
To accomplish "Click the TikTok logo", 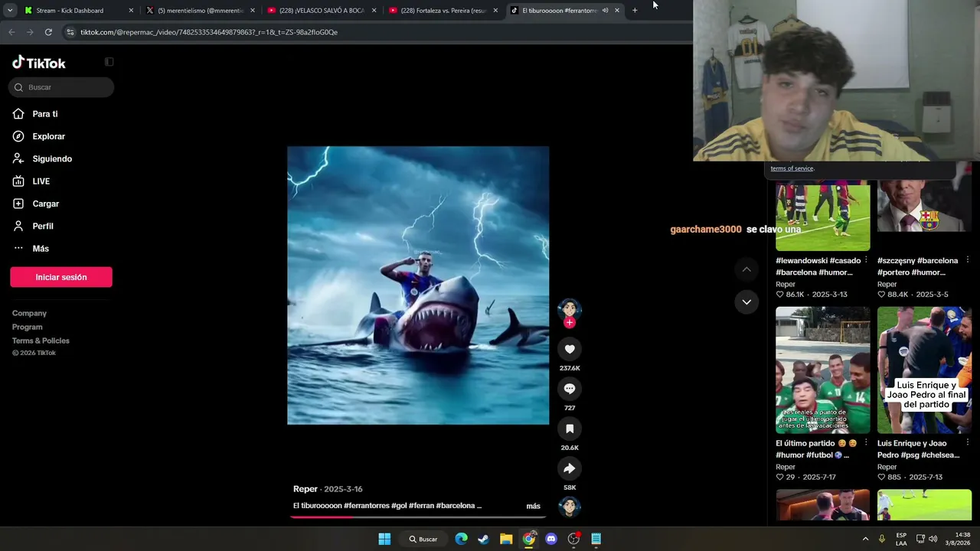I will coord(39,63).
